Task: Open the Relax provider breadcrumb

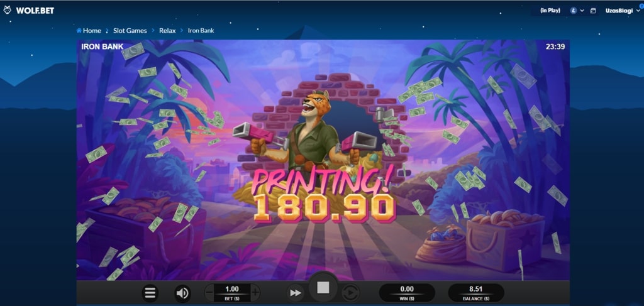Action: 167,30
